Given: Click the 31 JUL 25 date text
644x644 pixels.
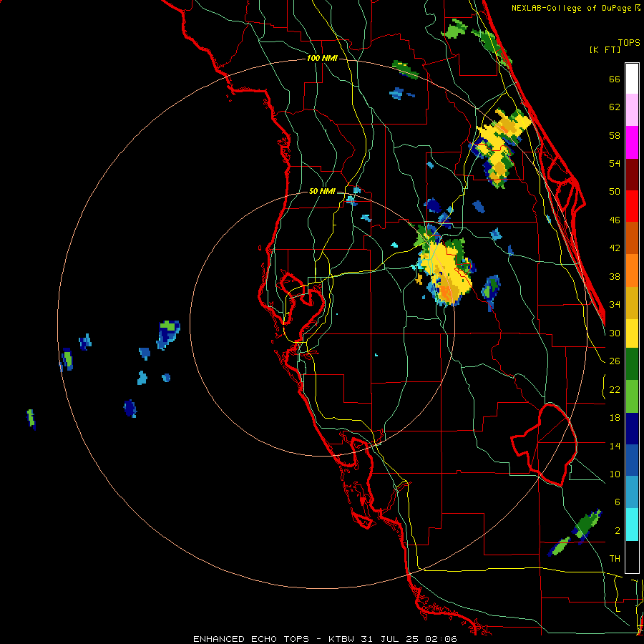Looking at the screenshot, I should [x=389, y=639].
